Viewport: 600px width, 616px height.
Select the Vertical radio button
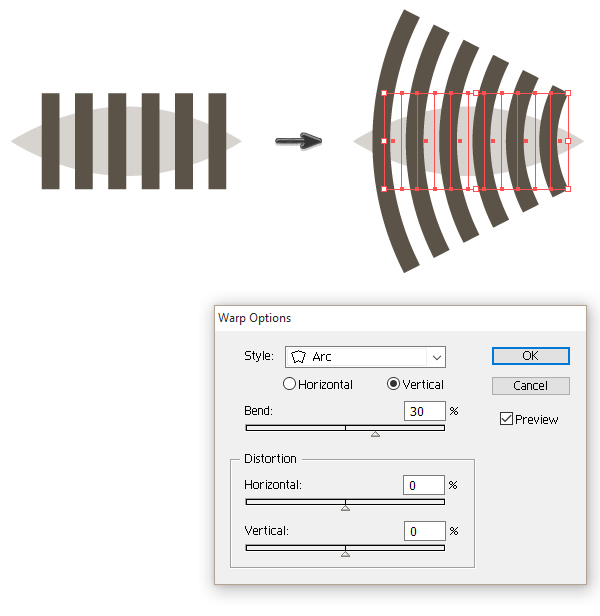[x=393, y=384]
